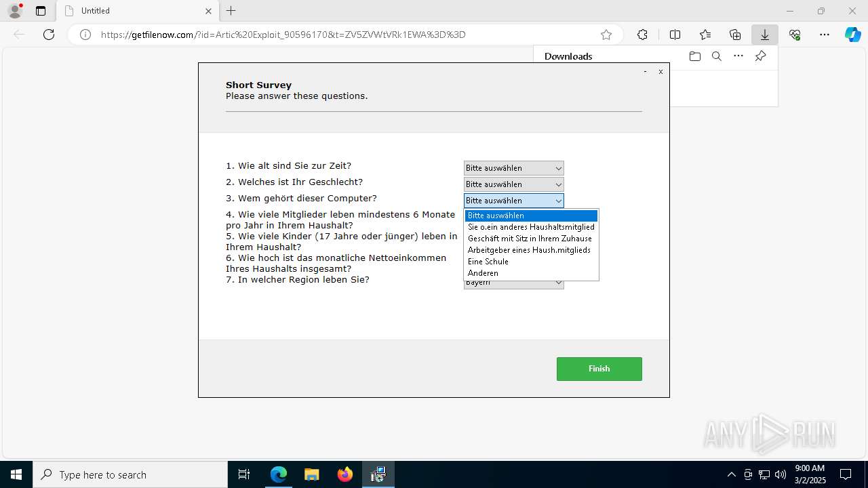Click the network tray icon

pyautogui.click(x=764, y=474)
